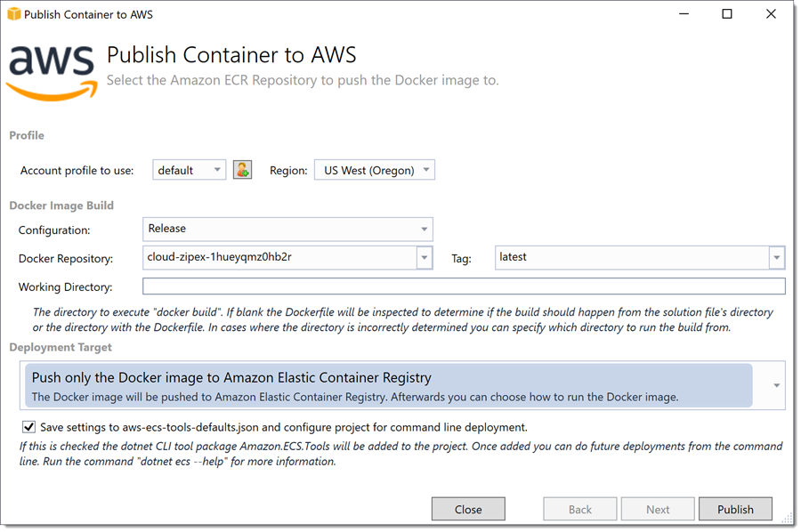Open the Account profile dropdown showing default

189,170
